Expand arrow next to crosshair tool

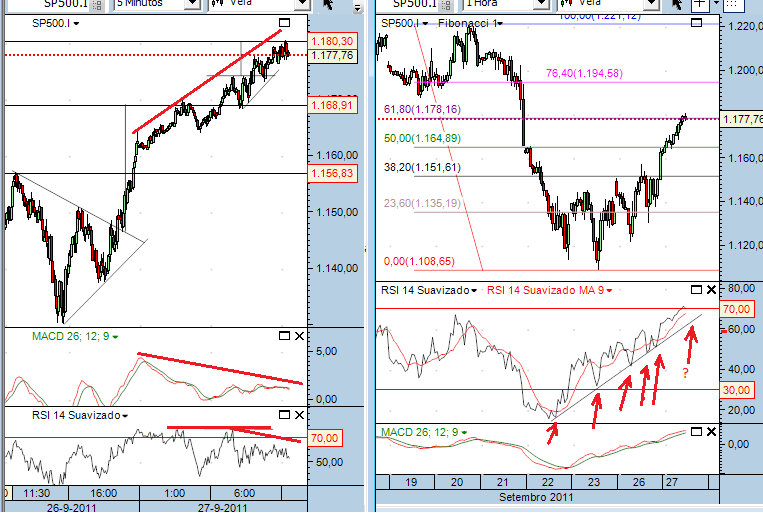[x=716, y=3]
